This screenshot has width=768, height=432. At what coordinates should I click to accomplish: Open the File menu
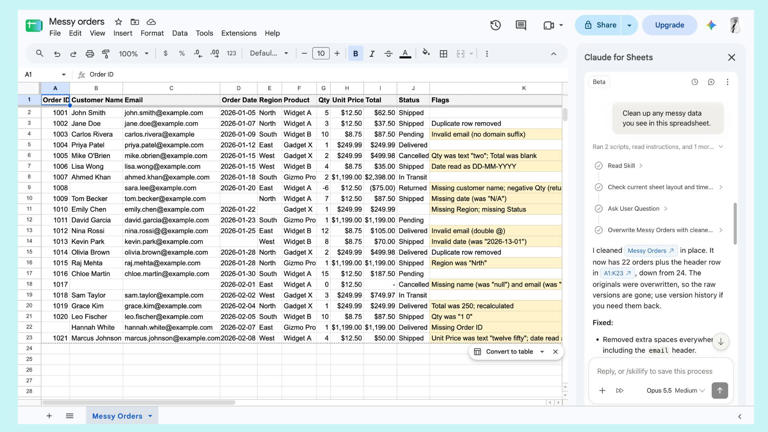coord(55,33)
